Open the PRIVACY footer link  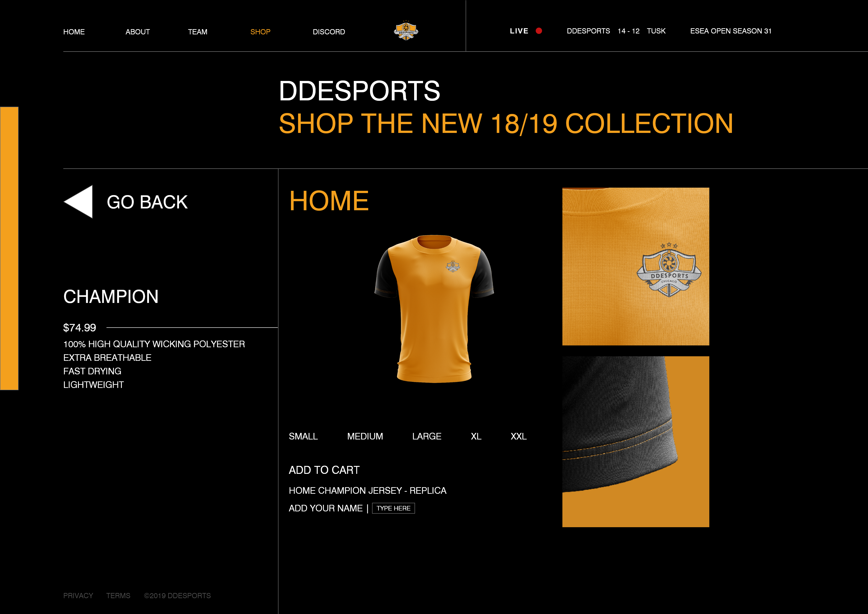pyautogui.click(x=78, y=595)
